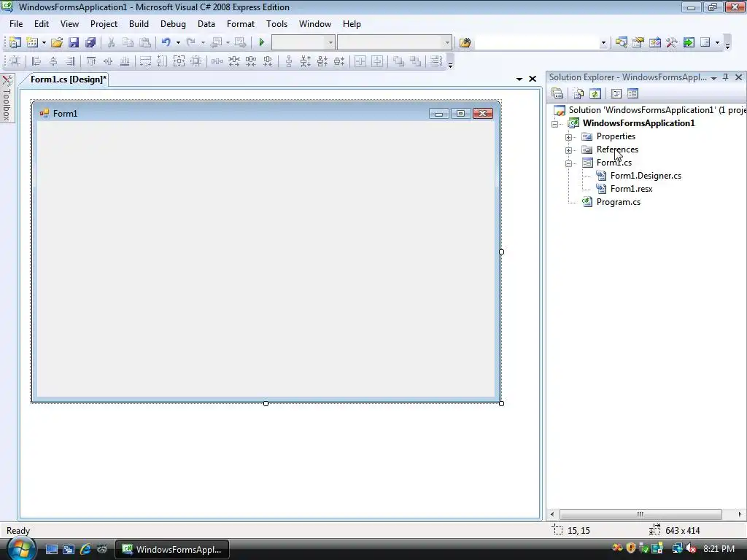747x560 pixels.
Task: Collapse the WindowsFormsApplication1 project node
Action: [554, 124]
